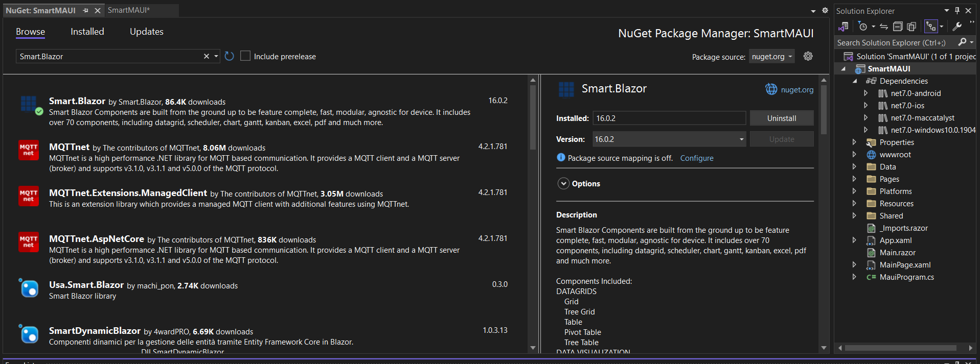Click the globe icon next to nuget.org link
This screenshot has width=980, height=364.
click(771, 89)
